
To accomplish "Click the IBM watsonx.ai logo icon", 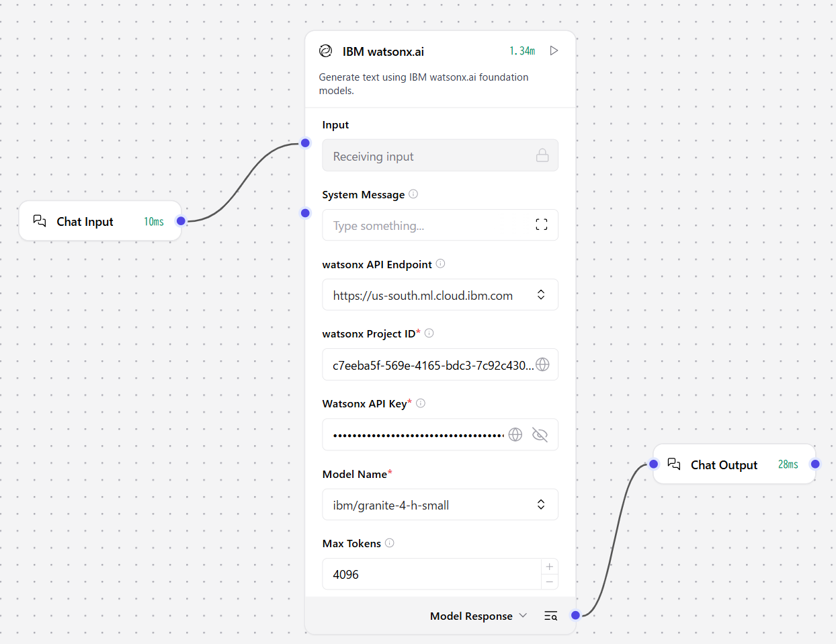I will (x=326, y=51).
